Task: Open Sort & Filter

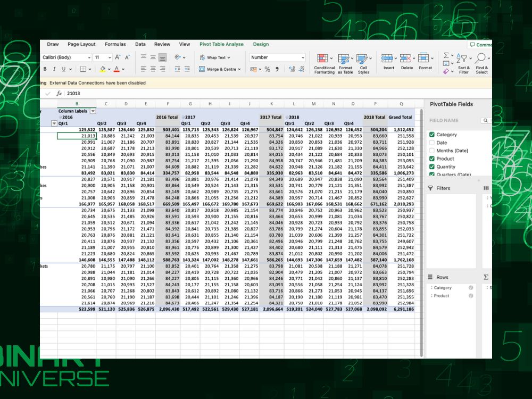Action: click(463, 63)
